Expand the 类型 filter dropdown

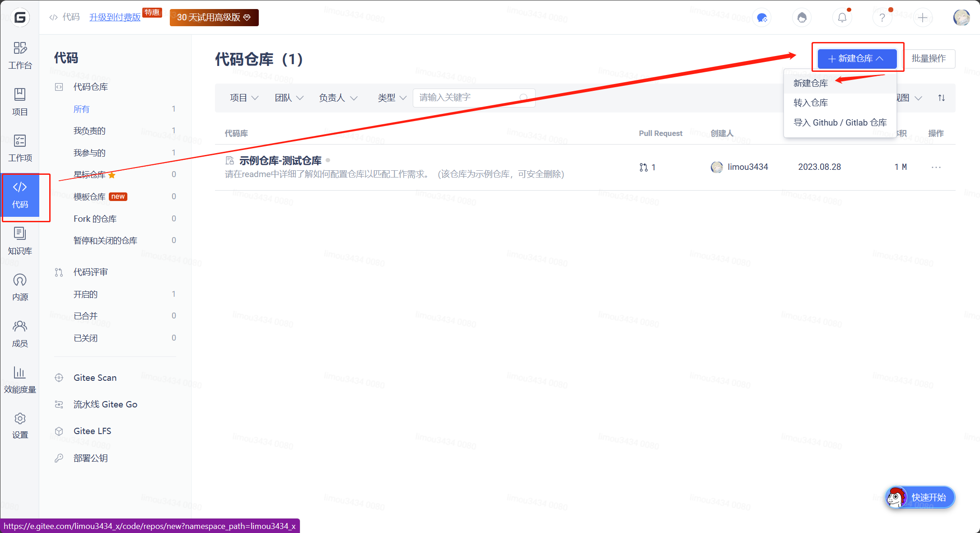point(392,98)
